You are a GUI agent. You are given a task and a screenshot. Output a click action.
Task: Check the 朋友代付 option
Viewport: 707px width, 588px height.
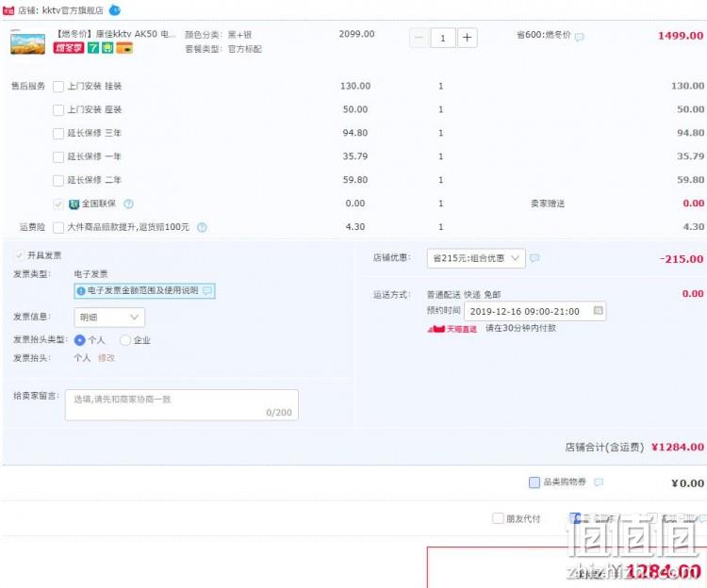(x=498, y=518)
